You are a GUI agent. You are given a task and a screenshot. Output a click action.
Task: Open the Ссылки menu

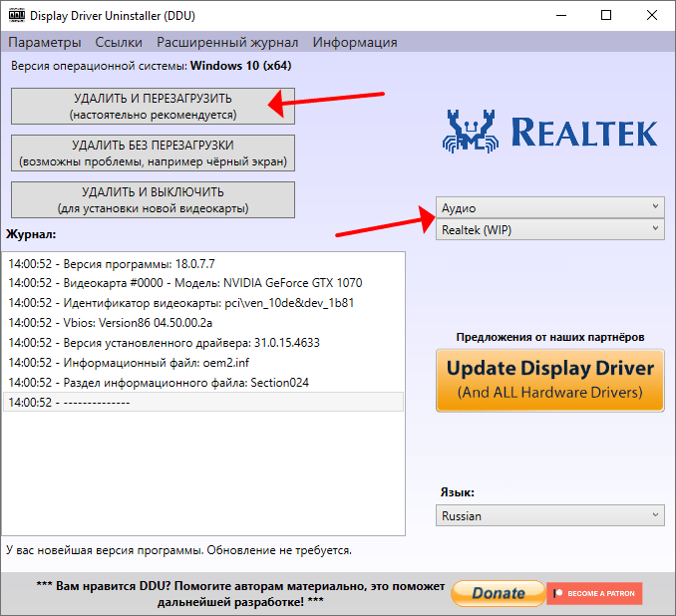click(x=119, y=42)
